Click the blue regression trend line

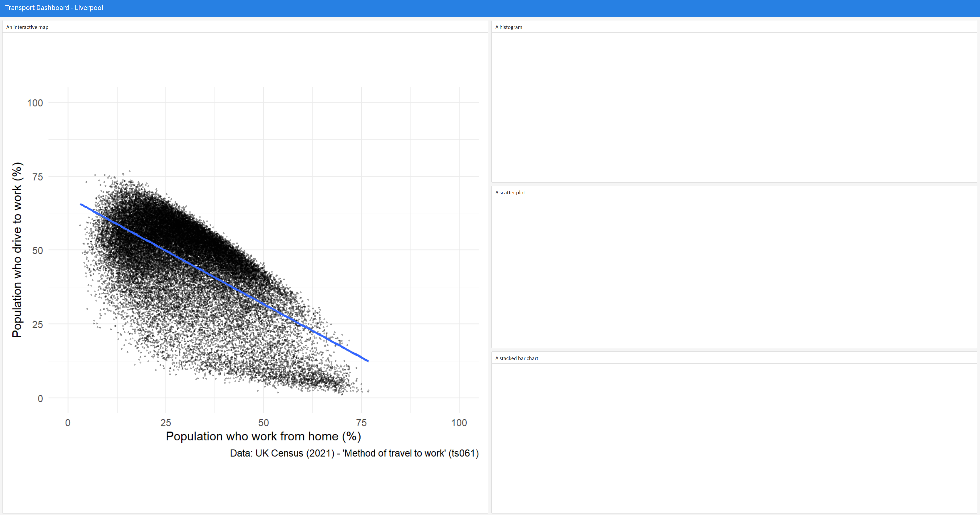point(224,282)
